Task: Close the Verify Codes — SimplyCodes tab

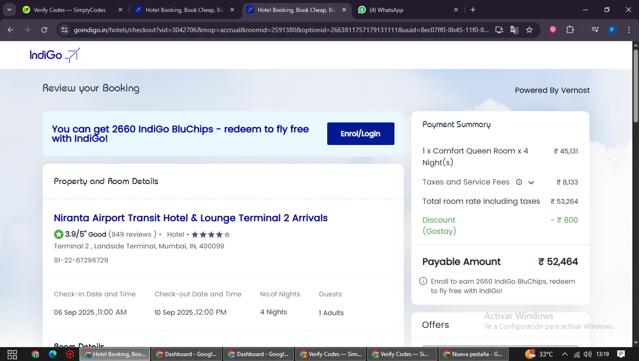Action: pyautogui.click(x=120, y=10)
